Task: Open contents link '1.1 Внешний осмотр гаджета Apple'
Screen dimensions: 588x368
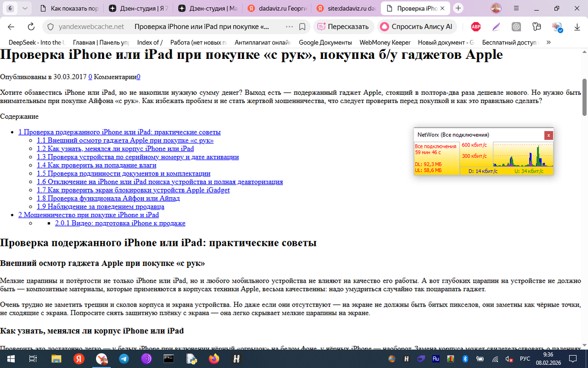Action: pos(125,140)
